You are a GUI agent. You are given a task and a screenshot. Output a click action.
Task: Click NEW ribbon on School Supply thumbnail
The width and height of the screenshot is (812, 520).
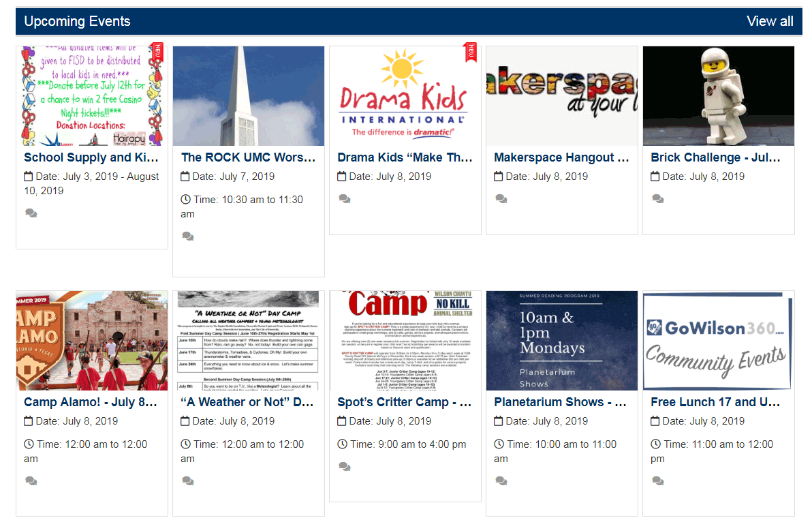(158, 52)
